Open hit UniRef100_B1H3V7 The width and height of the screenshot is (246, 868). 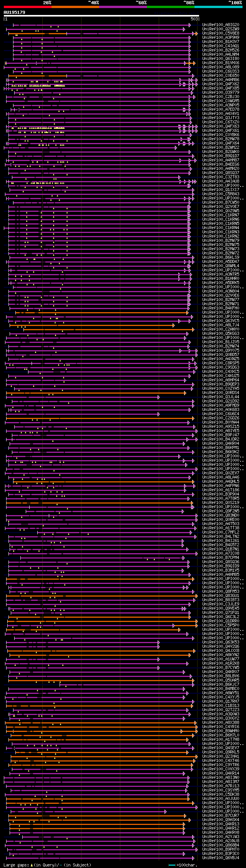[x=221, y=42]
